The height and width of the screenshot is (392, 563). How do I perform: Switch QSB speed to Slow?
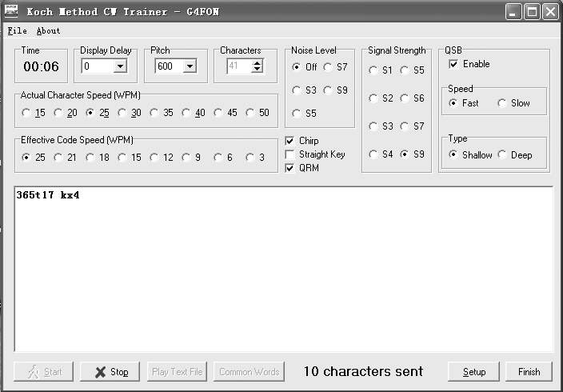point(502,103)
